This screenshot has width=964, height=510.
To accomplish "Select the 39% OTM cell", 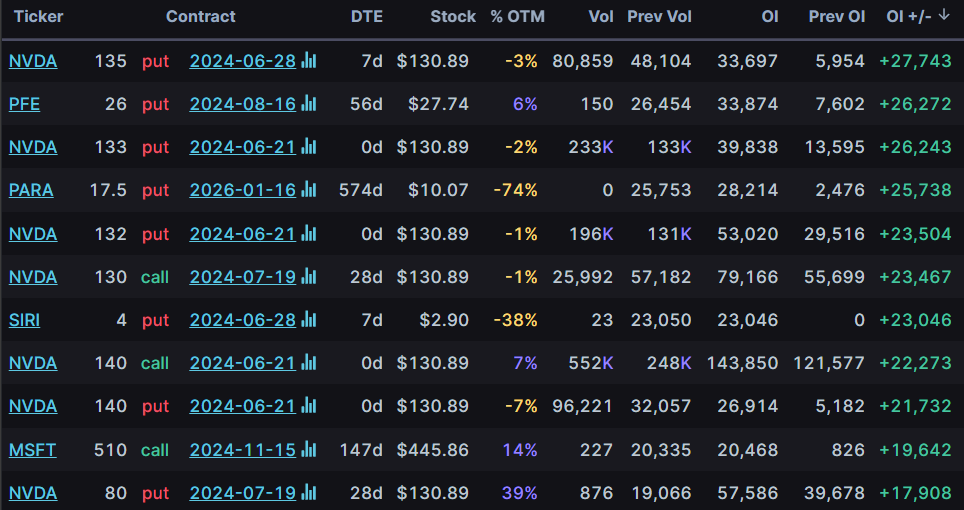I will 520,493.
